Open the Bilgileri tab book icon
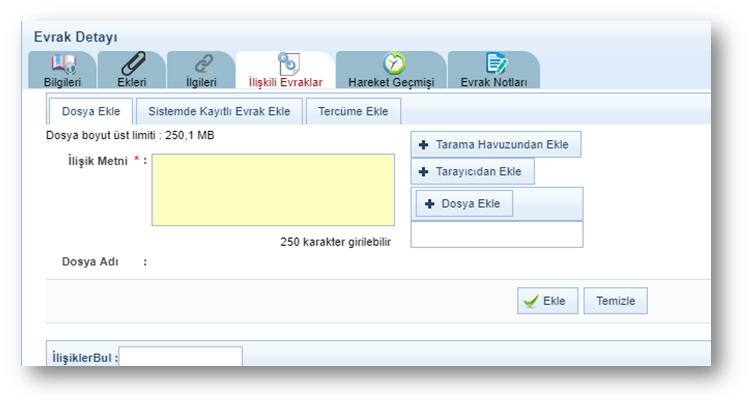Viewport: 753px width, 408px height. [62, 64]
